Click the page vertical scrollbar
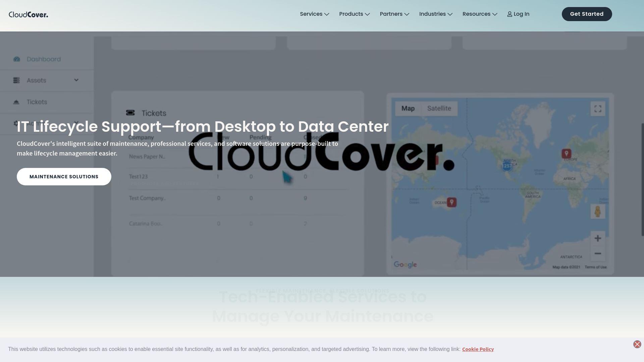The image size is (644, 362). (x=643, y=180)
